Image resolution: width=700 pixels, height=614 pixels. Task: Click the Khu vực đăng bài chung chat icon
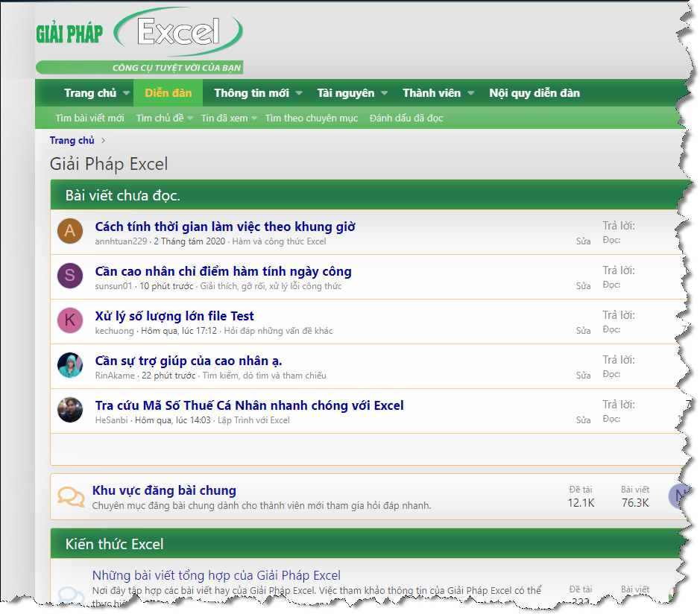coord(71,496)
